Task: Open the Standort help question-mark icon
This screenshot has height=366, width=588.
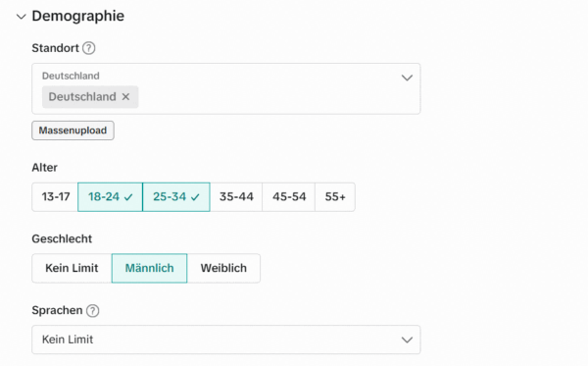Action: pyautogui.click(x=89, y=48)
